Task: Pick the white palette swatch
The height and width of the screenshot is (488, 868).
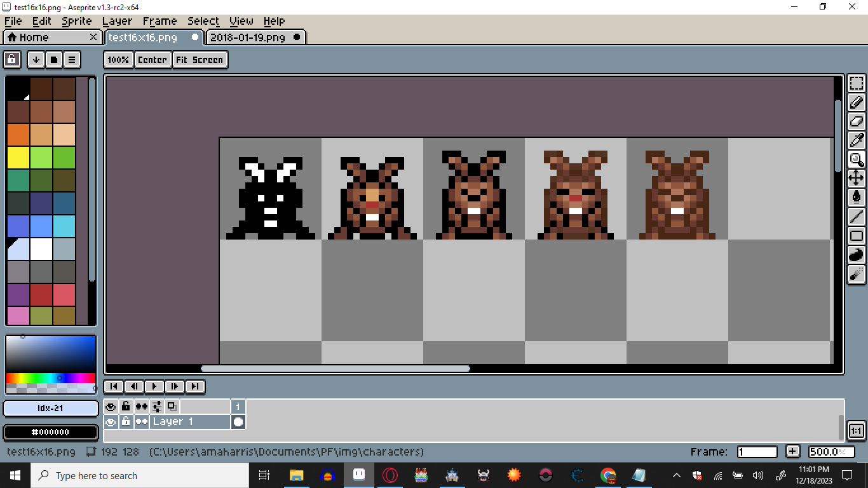Action: [41, 249]
